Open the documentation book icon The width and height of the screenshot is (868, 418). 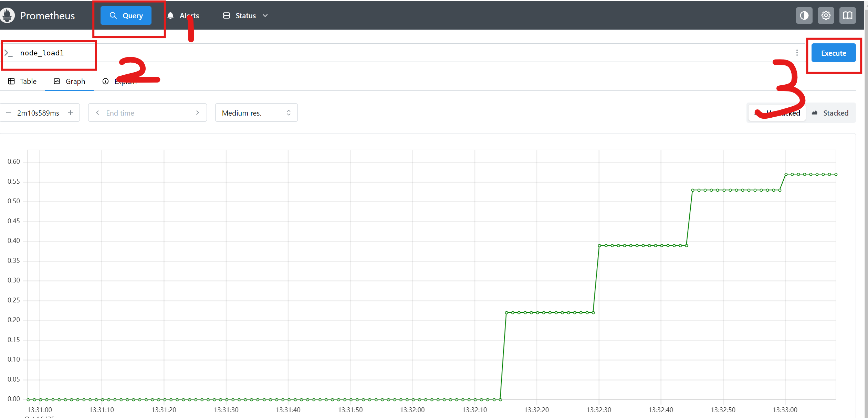click(847, 15)
